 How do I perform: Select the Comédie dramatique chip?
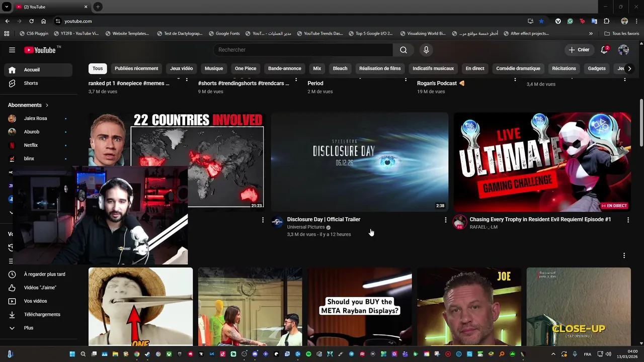pos(518,68)
